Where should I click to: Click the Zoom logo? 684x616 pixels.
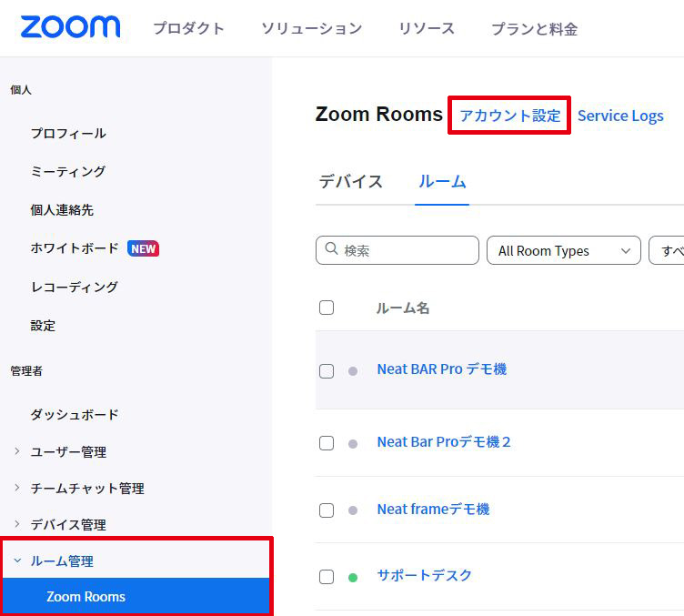coord(70,27)
